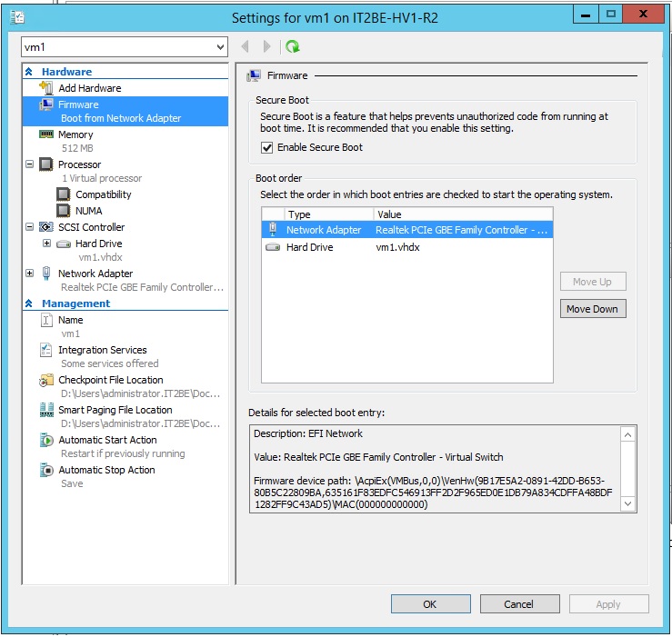Click the Automatic Stop Action icon
672x637 pixels.
(x=46, y=470)
